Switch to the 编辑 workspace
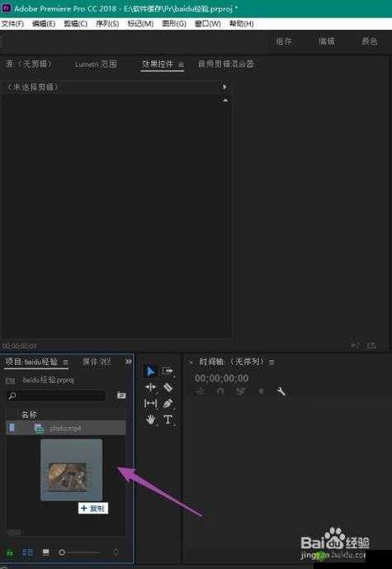The width and height of the screenshot is (392, 569). (x=326, y=41)
